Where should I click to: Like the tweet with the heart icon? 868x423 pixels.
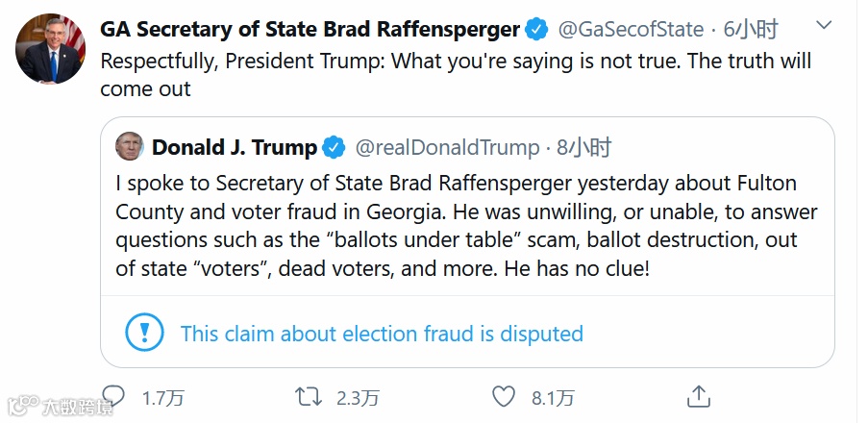(x=504, y=396)
